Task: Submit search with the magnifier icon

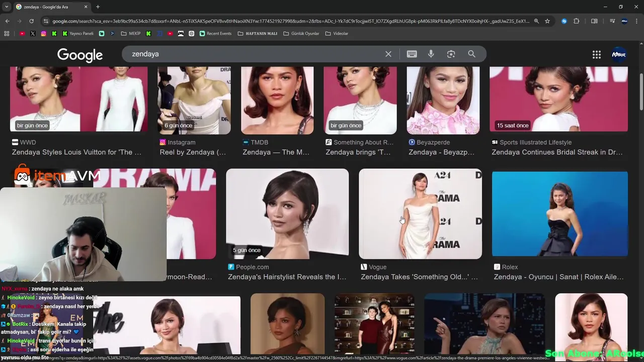Action: tap(471, 54)
